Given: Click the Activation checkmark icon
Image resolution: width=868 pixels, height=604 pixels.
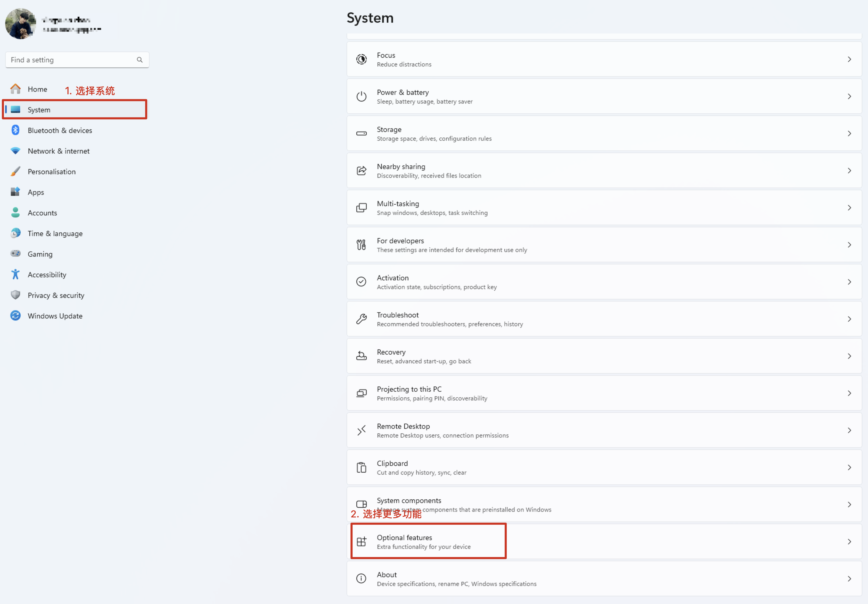Looking at the screenshot, I should [361, 281].
